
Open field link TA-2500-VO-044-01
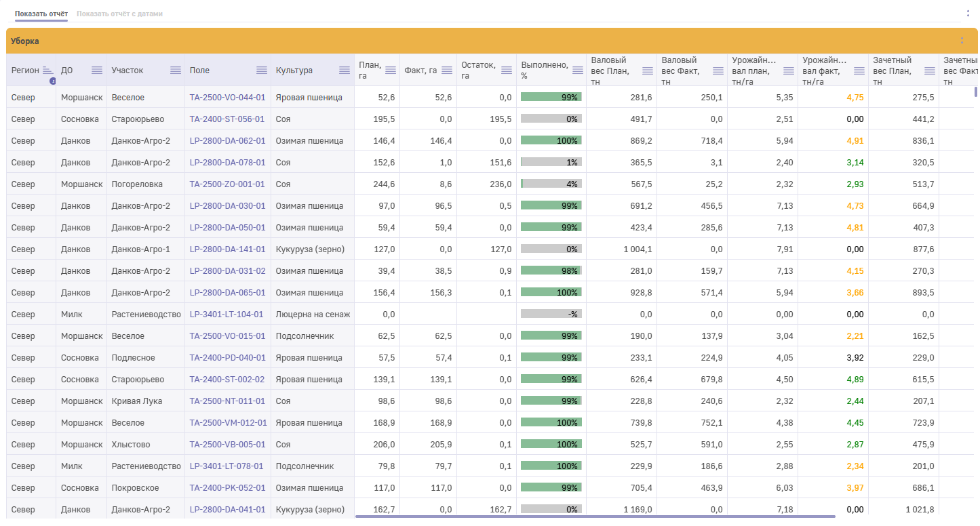(x=227, y=98)
